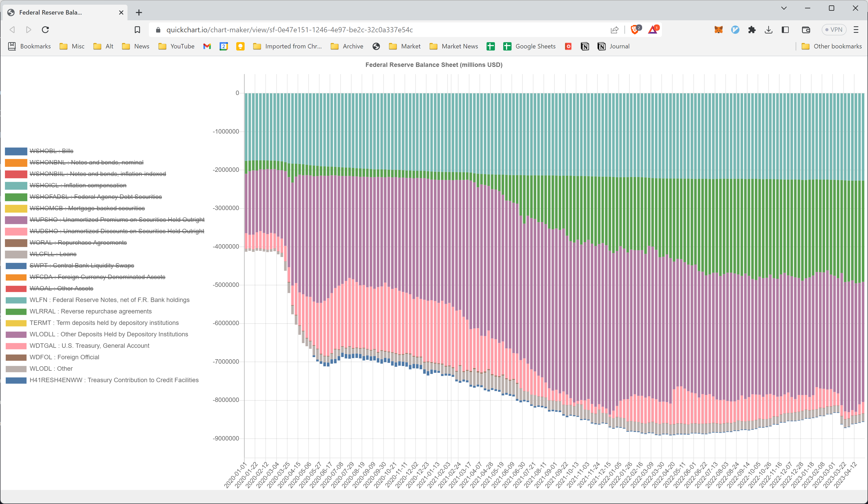The width and height of the screenshot is (868, 504).
Task: Open the tab search chevron
Action: [x=784, y=8]
